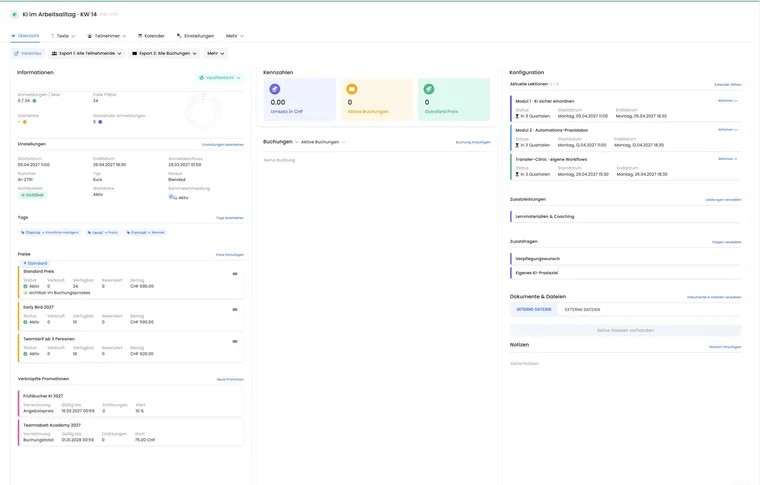Screen dimensions: 760x485
Task: Click the external-link icon in Vorschau button
Action: tap(16, 53)
